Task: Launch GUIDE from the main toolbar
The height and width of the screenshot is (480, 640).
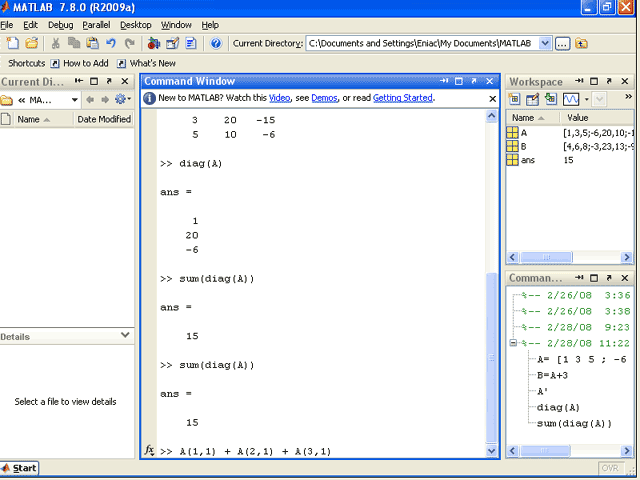Action: [172, 43]
